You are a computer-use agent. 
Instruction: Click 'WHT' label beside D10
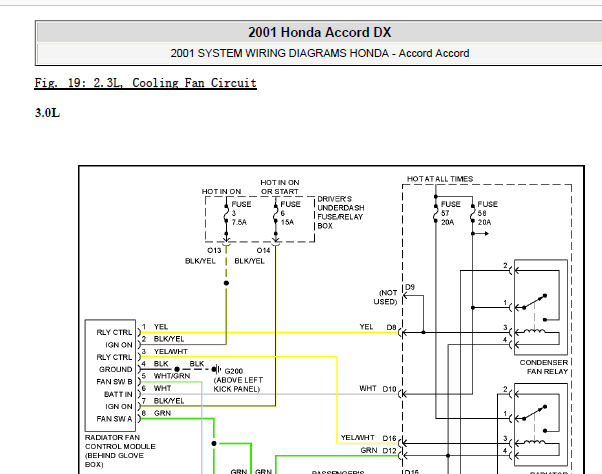click(x=367, y=388)
